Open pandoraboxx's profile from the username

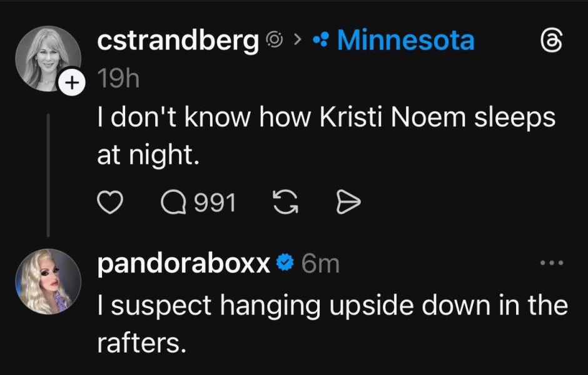point(184,264)
